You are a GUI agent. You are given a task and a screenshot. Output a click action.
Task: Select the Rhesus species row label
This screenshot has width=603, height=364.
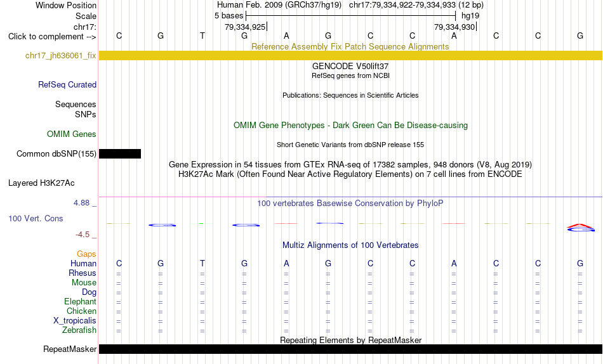(x=83, y=273)
